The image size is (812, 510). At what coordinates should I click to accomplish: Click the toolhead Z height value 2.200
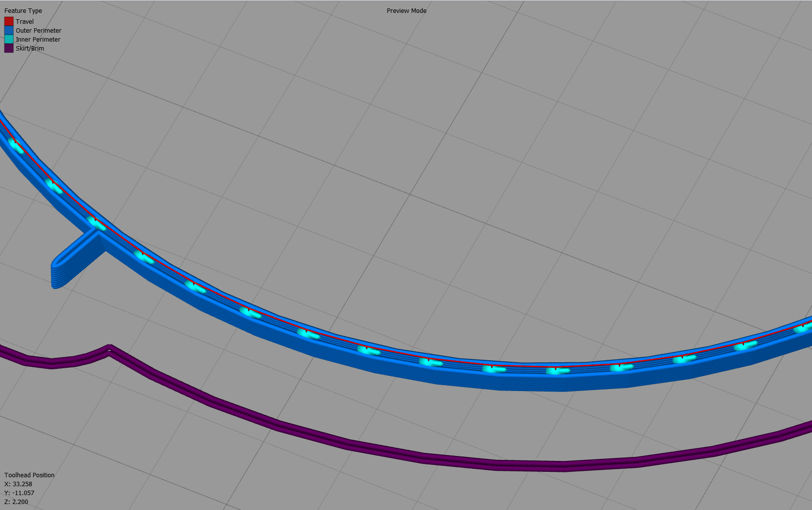(20, 502)
